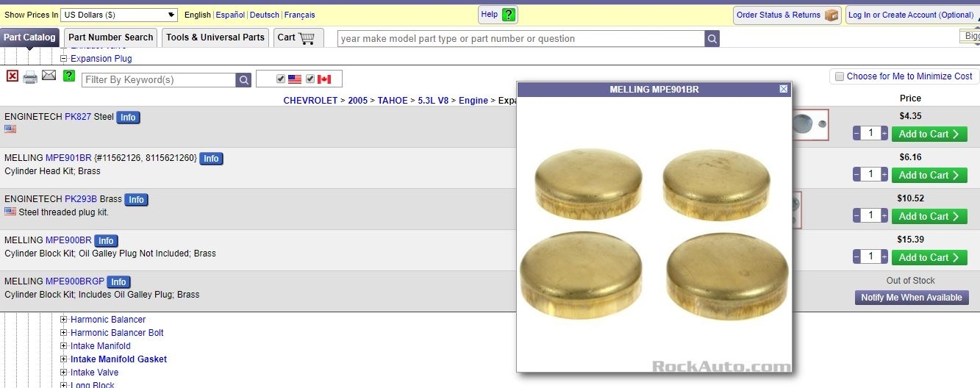Click the Filter By Keyword field

click(x=159, y=80)
